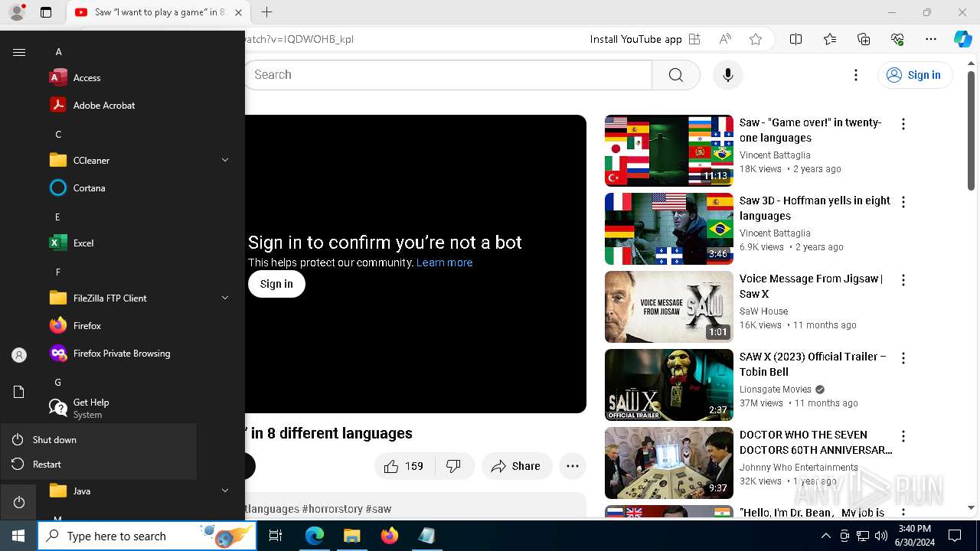
Task: Dislike the video with thumbs down
Action: point(454,466)
